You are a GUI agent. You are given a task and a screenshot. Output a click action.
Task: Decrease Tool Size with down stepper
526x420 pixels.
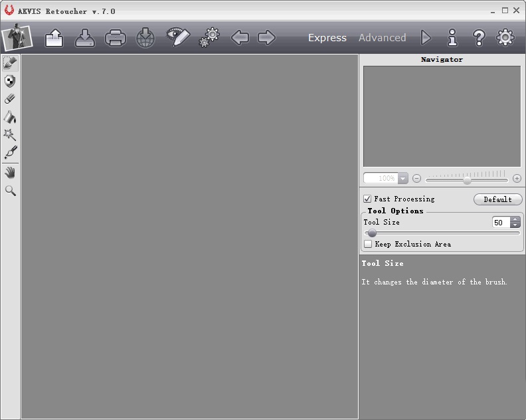point(515,225)
